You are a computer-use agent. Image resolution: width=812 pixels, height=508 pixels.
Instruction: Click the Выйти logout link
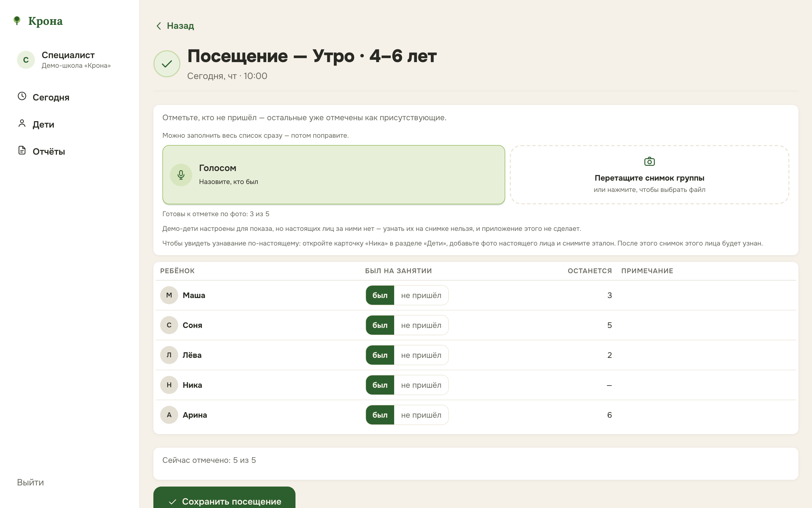click(x=30, y=483)
